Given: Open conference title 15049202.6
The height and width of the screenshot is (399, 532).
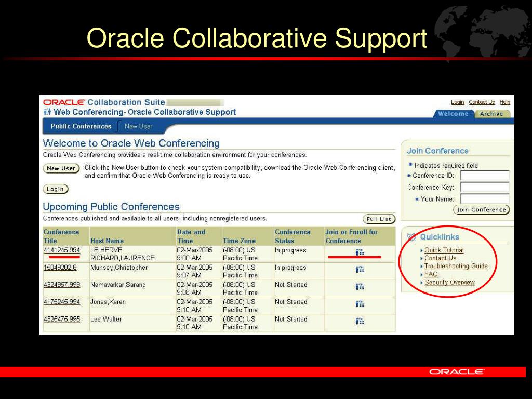Looking at the screenshot, I should pyautogui.click(x=60, y=268).
